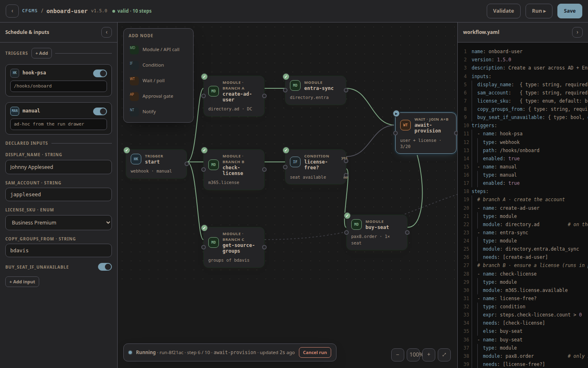The image size is (588, 368).
Task: Add an Approval gate node
Action: tap(158, 96)
